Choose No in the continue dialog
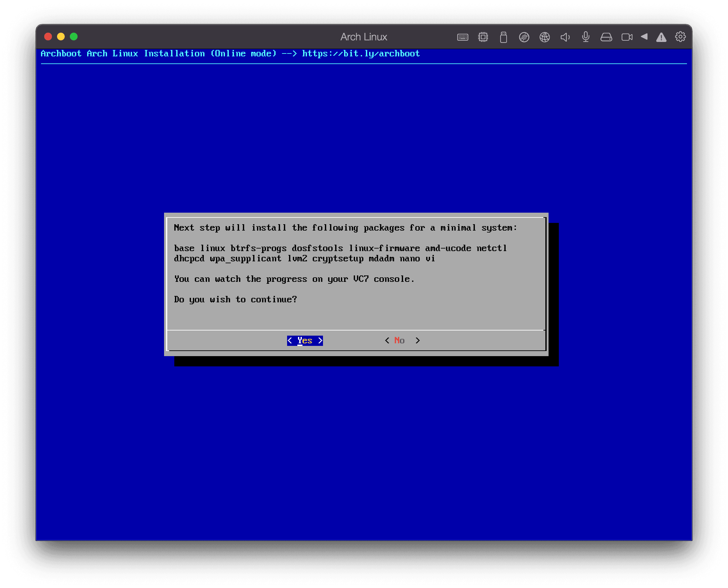 click(402, 340)
